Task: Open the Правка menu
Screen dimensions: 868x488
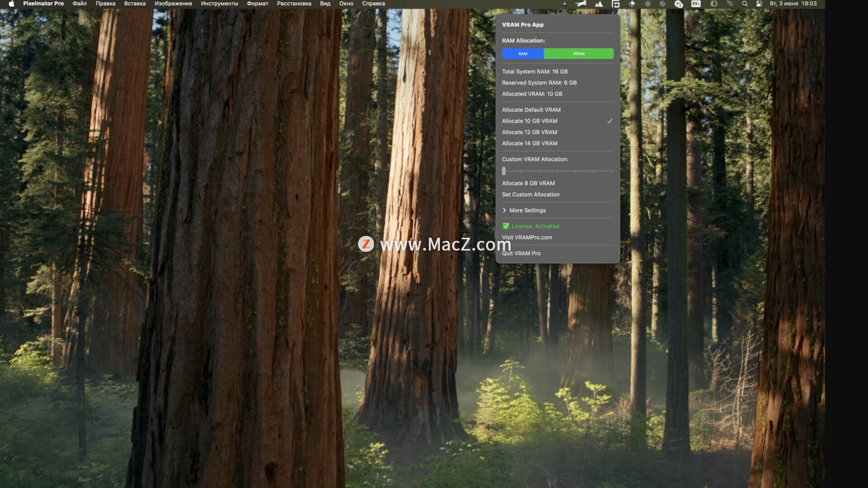Action: click(105, 4)
